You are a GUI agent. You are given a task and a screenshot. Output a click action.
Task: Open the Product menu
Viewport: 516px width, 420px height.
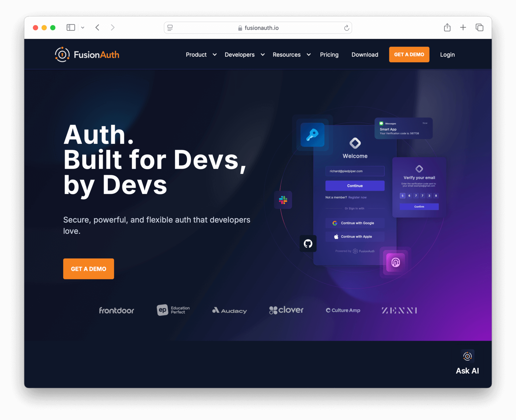pyautogui.click(x=196, y=55)
